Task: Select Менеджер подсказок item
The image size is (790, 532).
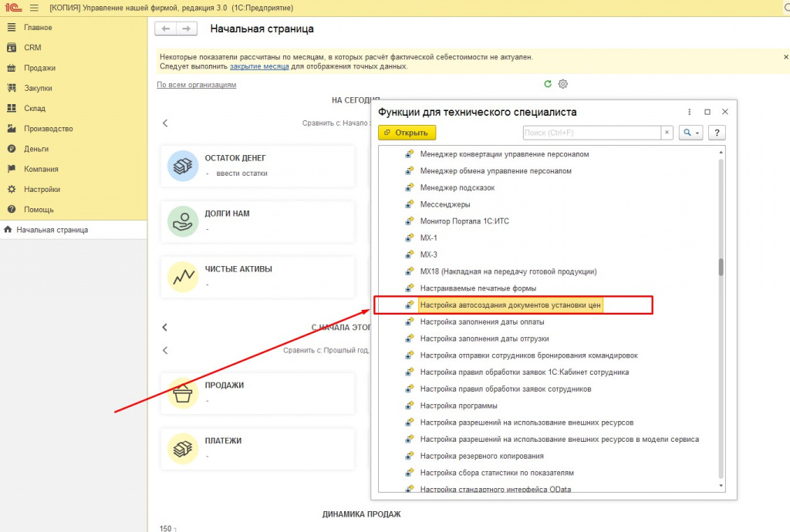Action: pos(457,187)
